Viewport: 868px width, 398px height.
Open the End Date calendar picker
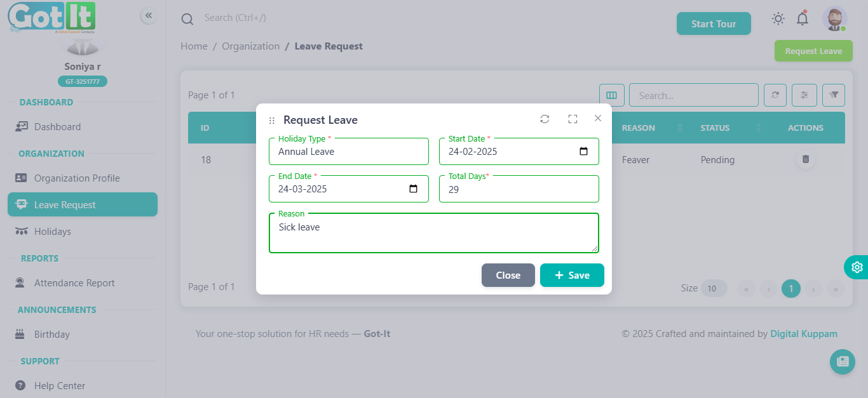click(414, 189)
